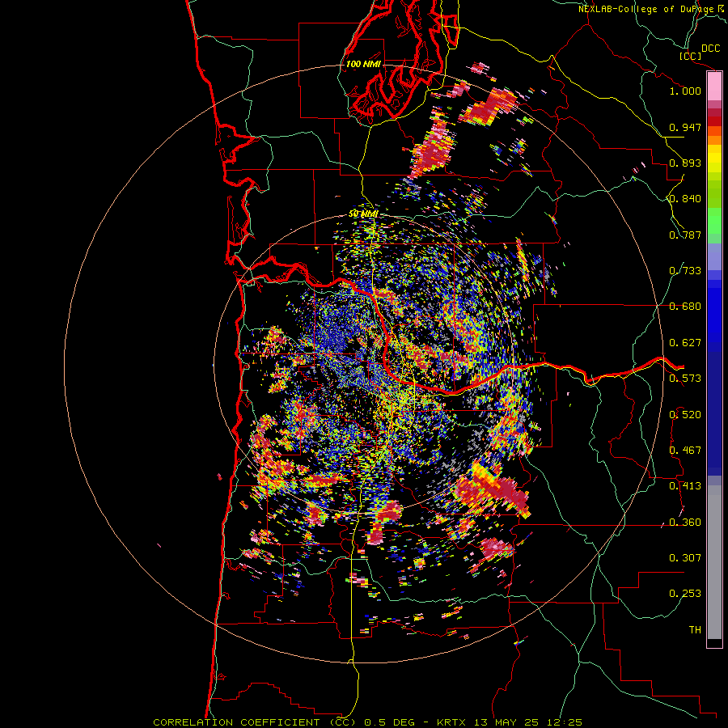728x728 pixels.
Task: Click the 0.840 scale value
Action: [x=685, y=199]
